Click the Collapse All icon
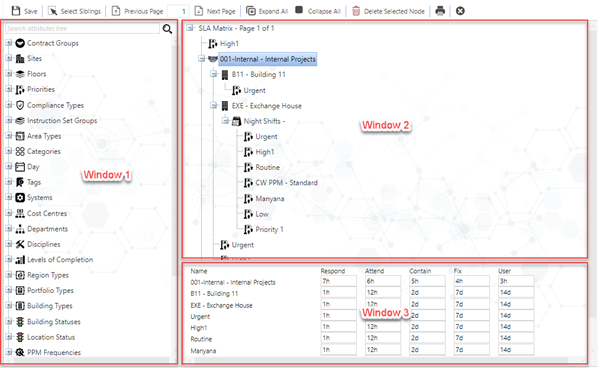 [x=299, y=10]
